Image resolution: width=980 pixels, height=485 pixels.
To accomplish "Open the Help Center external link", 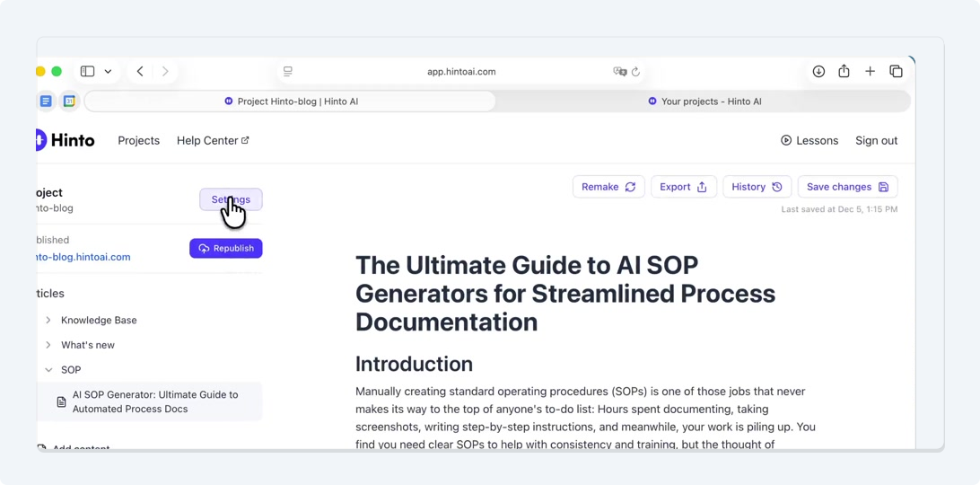I will (213, 140).
